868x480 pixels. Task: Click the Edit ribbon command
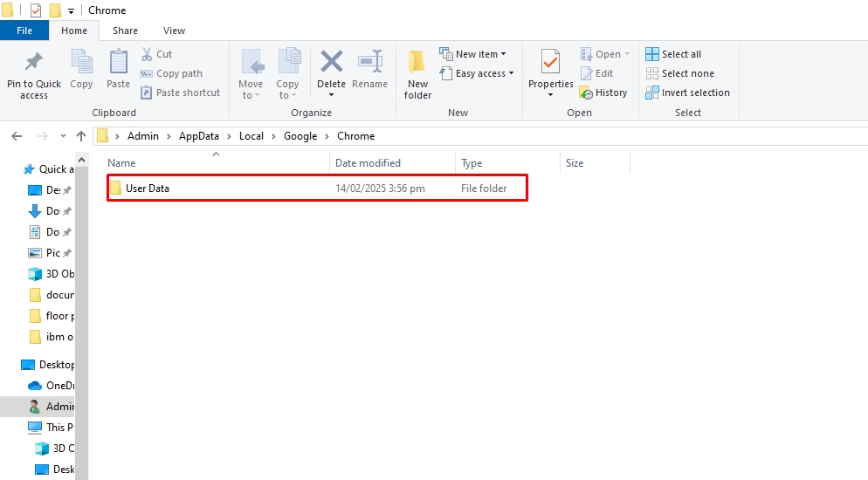[596, 73]
